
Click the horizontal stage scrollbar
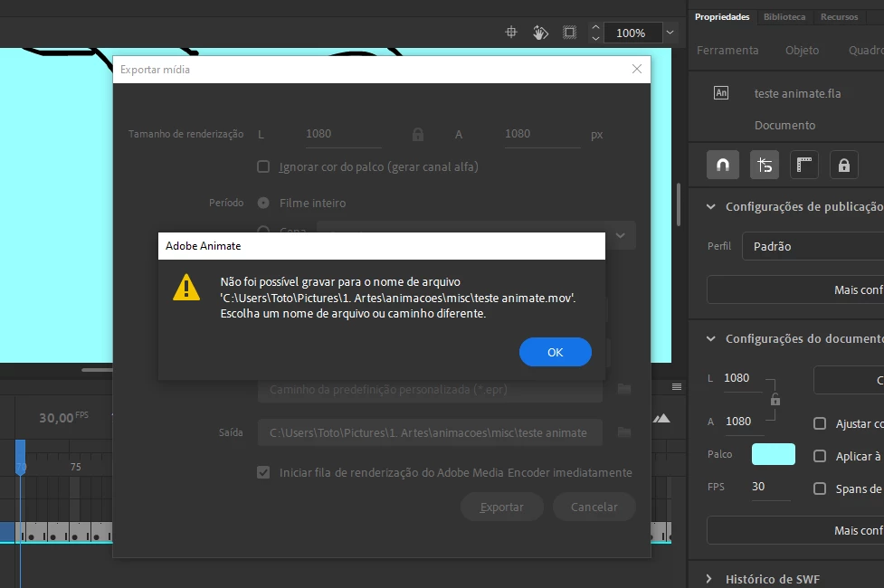coord(97,370)
